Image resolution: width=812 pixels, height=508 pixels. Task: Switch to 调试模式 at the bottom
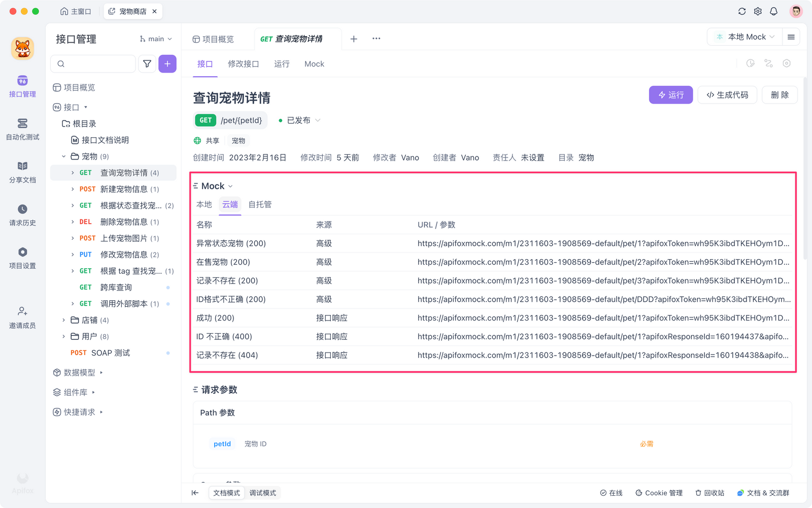click(262, 493)
